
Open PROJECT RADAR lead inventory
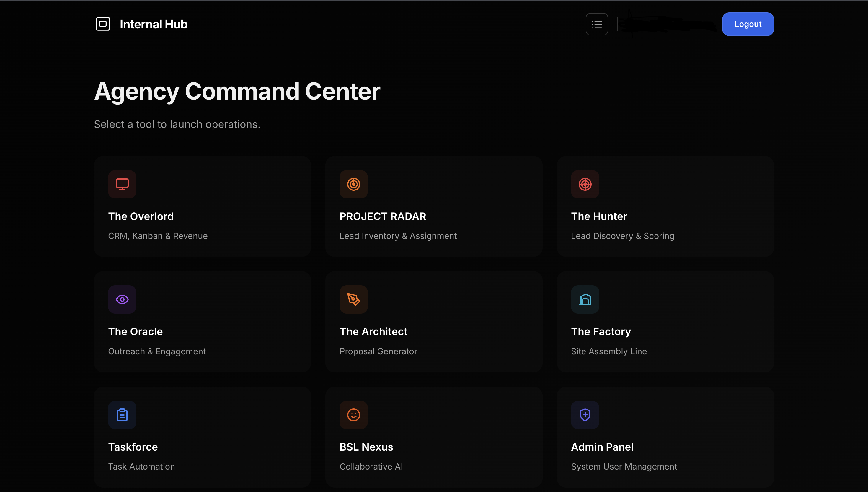coord(433,206)
